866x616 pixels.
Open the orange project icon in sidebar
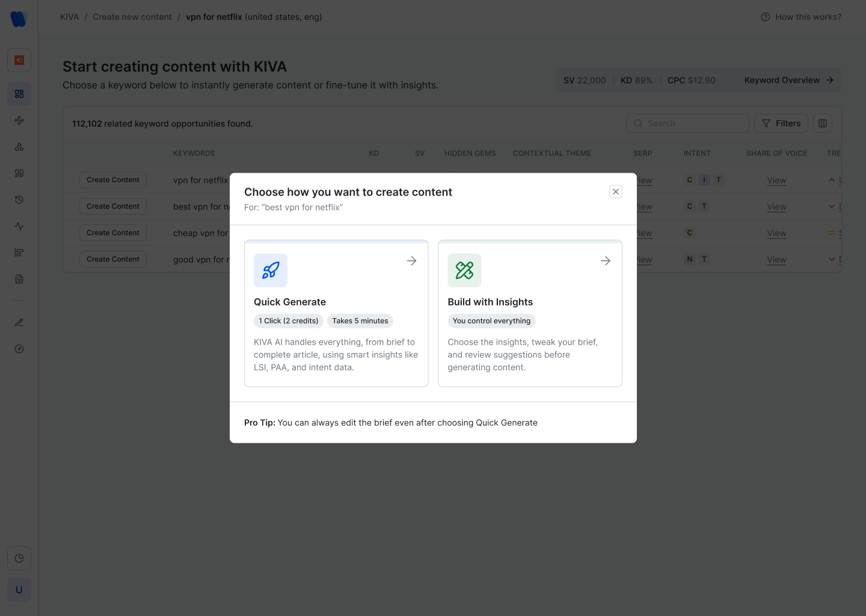pos(19,60)
